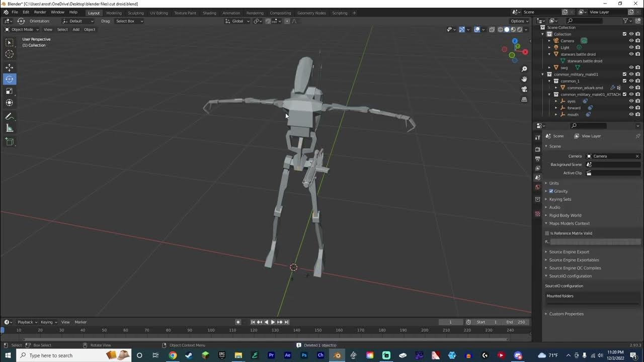Click the Background Scene field
The height and width of the screenshot is (362, 644).
(613, 164)
